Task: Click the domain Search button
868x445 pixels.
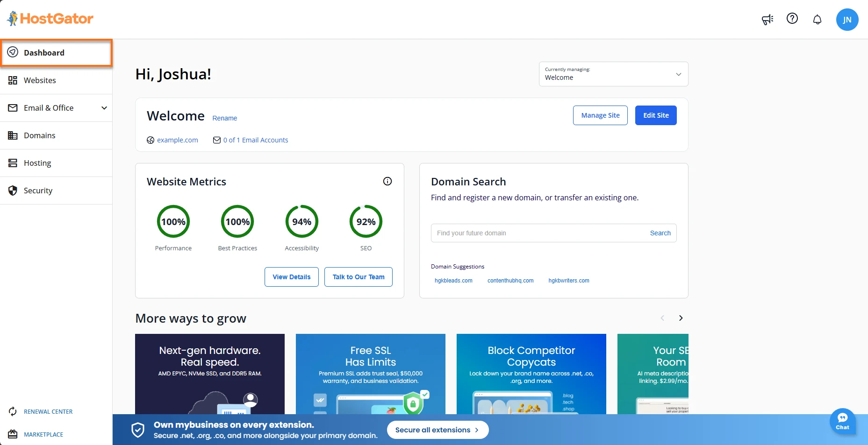Action: coord(660,233)
